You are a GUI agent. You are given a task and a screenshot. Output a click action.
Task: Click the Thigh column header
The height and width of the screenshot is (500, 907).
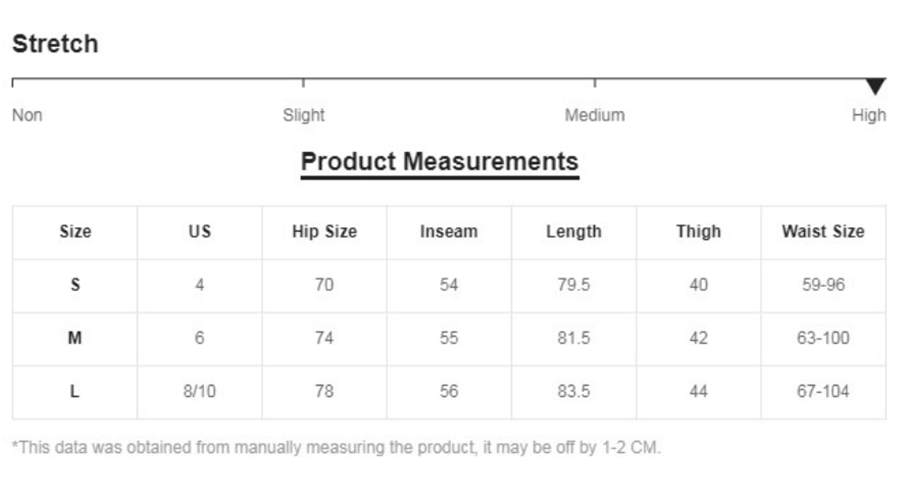click(699, 231)
